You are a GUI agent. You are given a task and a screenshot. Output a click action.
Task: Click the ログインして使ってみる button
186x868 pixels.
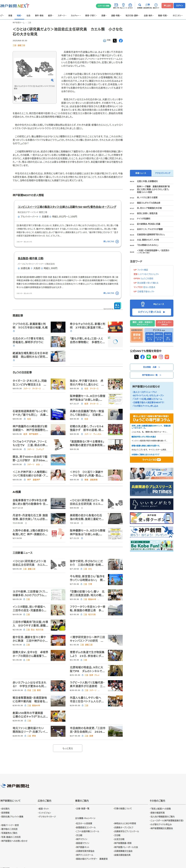152,312
